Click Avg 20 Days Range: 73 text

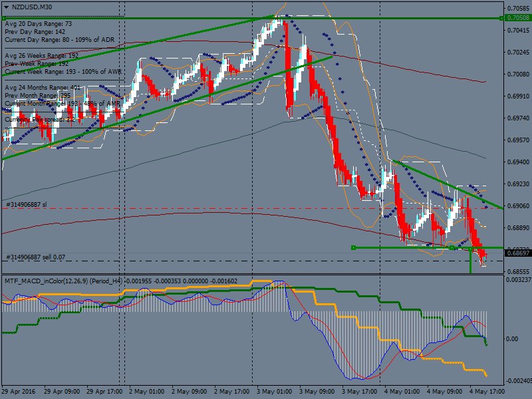coord(39,24)
